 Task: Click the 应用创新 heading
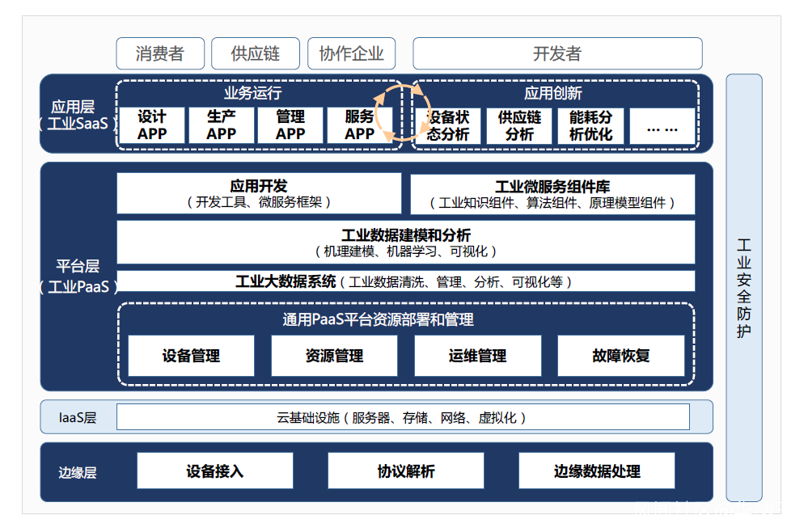(x=552, y=93)
